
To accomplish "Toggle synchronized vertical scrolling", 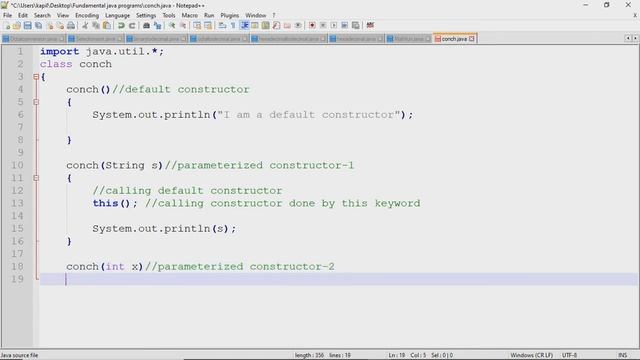I will pos(197,25).
